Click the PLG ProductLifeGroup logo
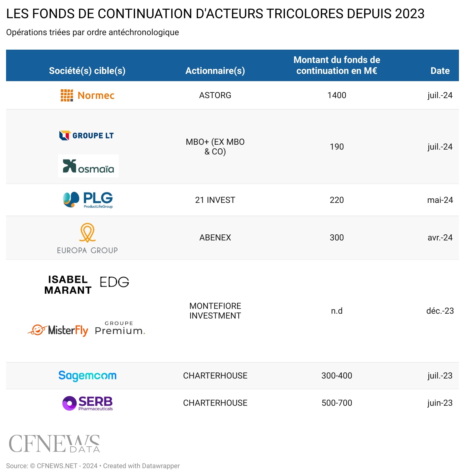 (88, 200)
